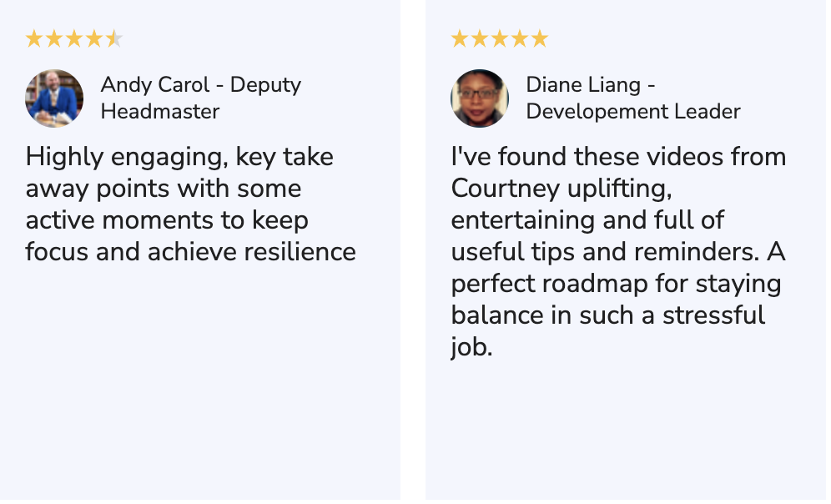Click the name Andy Carol
The image size is (831, 504).
155,85
